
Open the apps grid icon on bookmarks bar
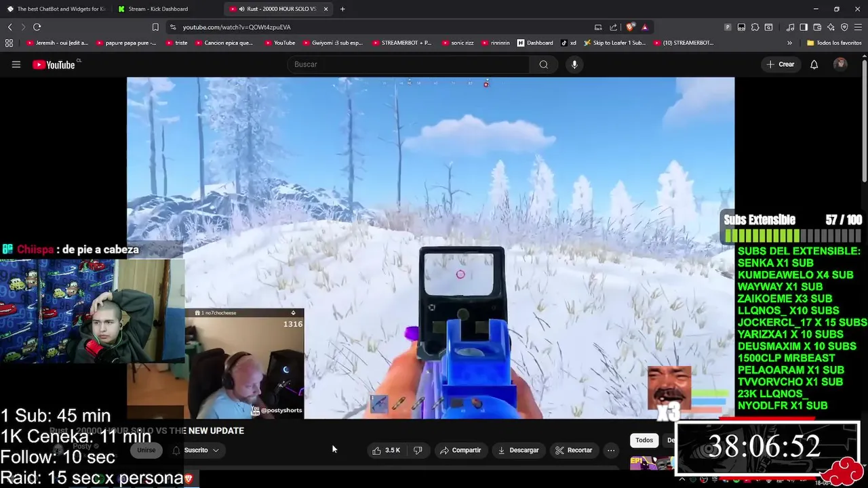[x=9, y=43]
